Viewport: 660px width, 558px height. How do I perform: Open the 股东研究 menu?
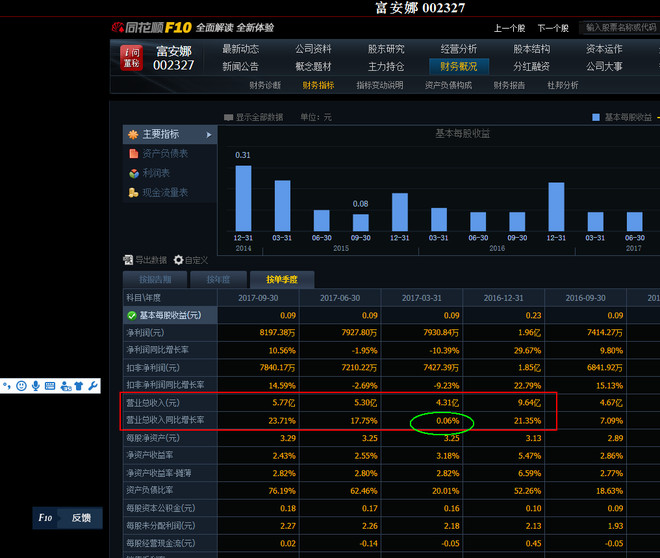pos(386,49)
